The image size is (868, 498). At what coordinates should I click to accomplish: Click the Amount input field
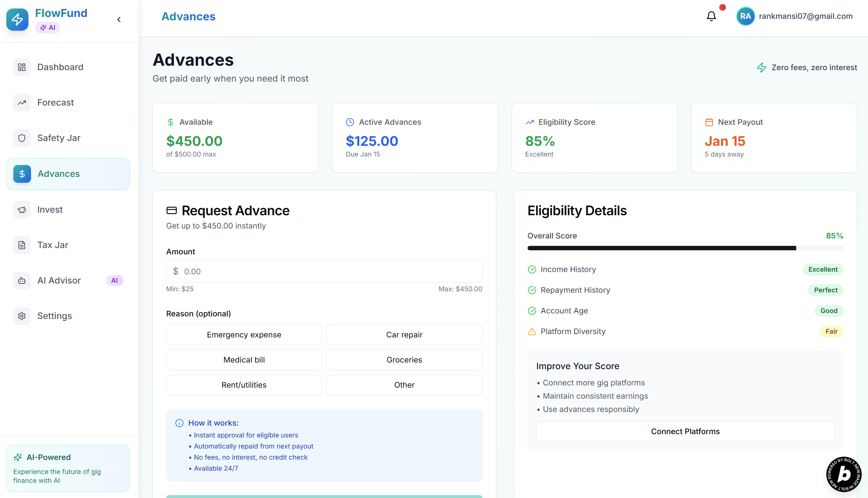tap(324, 272)
